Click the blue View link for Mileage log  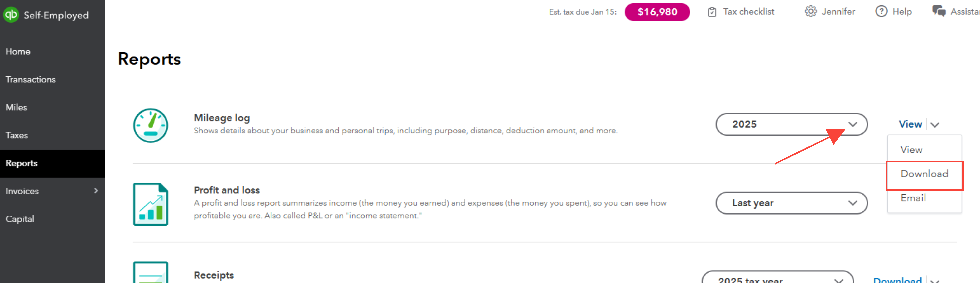coord(910,124)
